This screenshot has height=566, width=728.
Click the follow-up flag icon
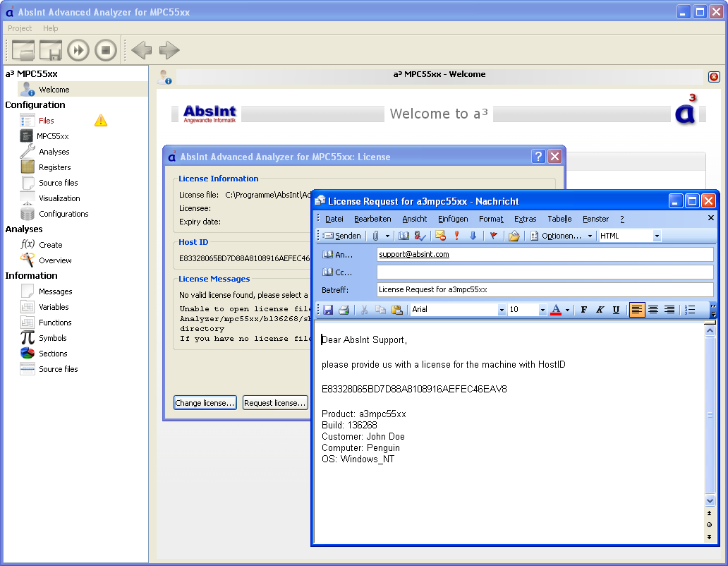494,236
